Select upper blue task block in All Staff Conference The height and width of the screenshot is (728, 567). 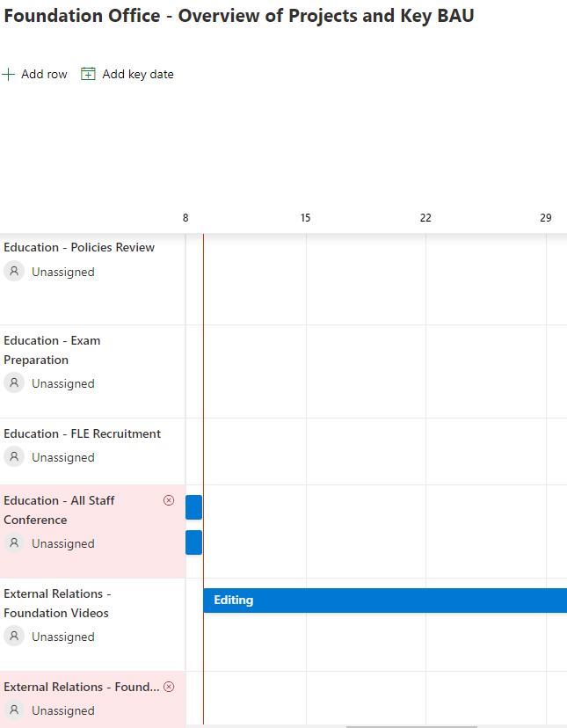pos(193,507)
